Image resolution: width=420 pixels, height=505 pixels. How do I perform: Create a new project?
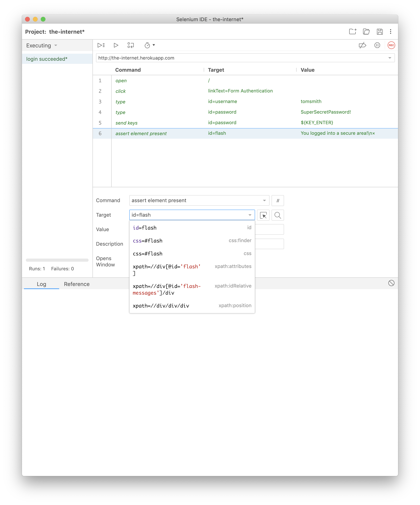tap(353, 32)
